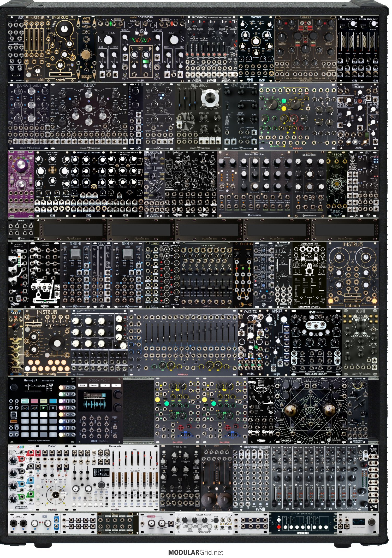
Task: Click the left arrow button on bitbox micro
Action: tap(105, 385)
